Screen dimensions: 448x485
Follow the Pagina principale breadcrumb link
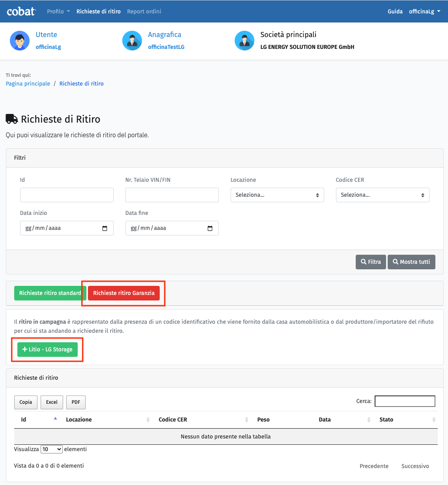28,84
